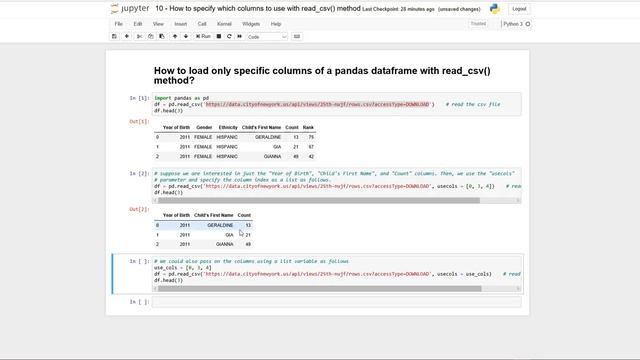Image resolution: width=640 pixels, height=360 pixels.
Task: Click horizontal scrollbar of third code cell
Action: tap(320, 289)
